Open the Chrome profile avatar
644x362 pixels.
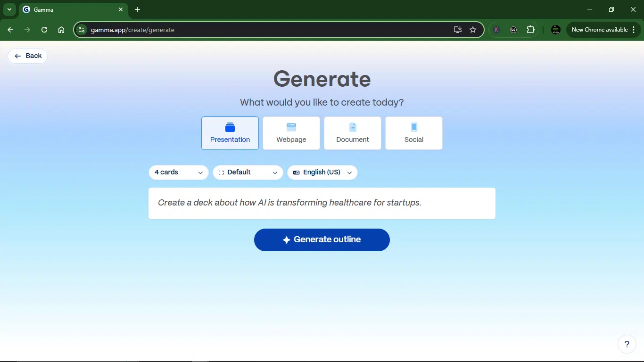tap(556, 30)
